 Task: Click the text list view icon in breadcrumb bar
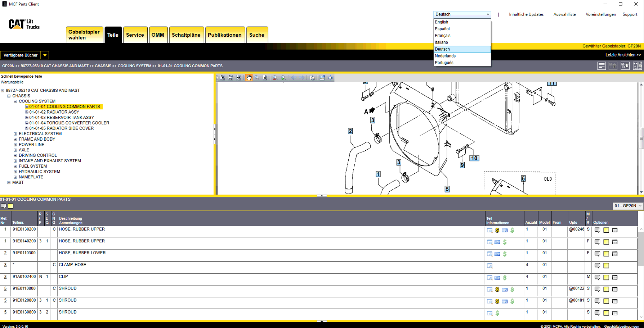[601, 66]
